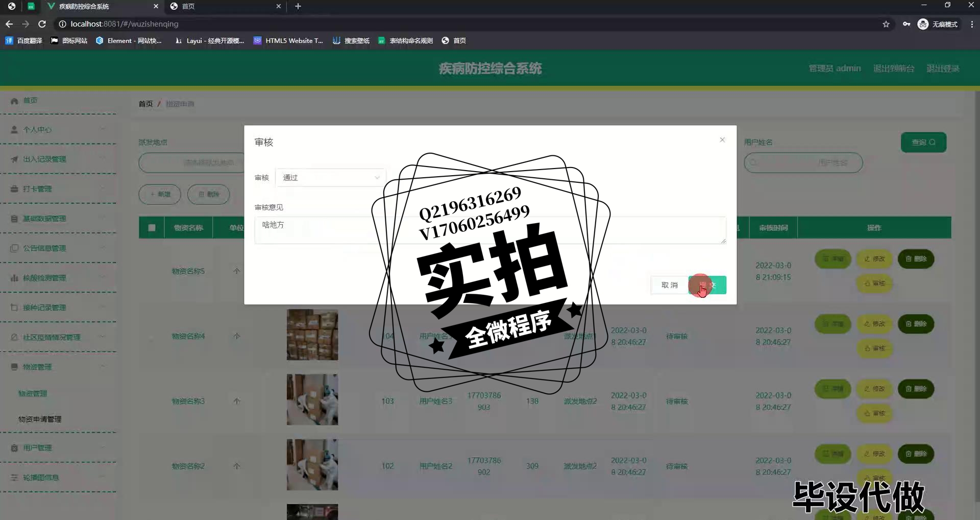980x520 pixels.
Task: Expand the 公告信息管理 sidebar menu
Action: pyautogui.click(x=58, y=248)
